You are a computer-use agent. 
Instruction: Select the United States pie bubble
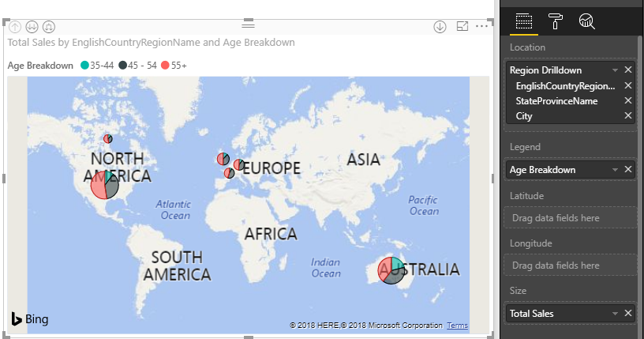click(105, 185)
